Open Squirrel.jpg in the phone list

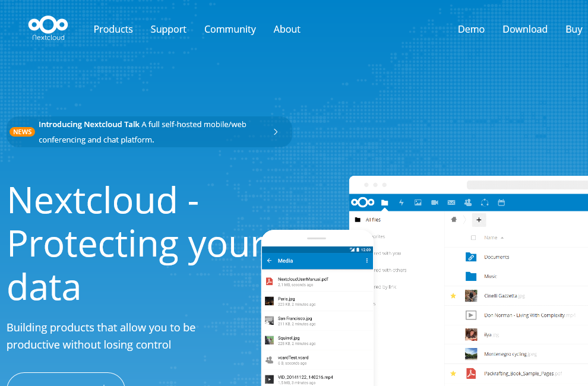pos(317,340)
